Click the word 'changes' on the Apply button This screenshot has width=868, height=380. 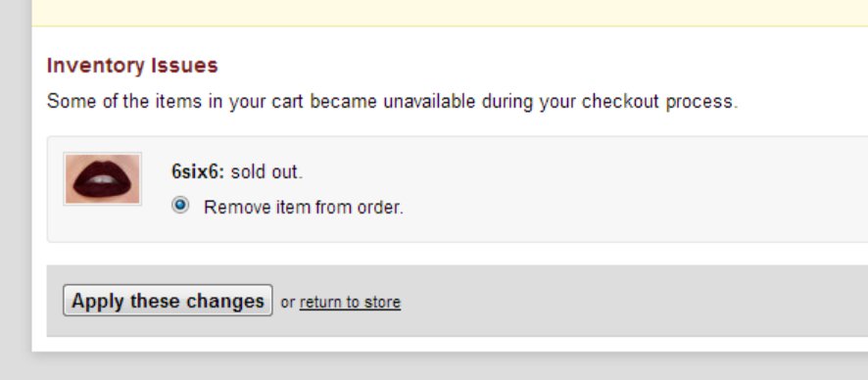tap(225, 301)
